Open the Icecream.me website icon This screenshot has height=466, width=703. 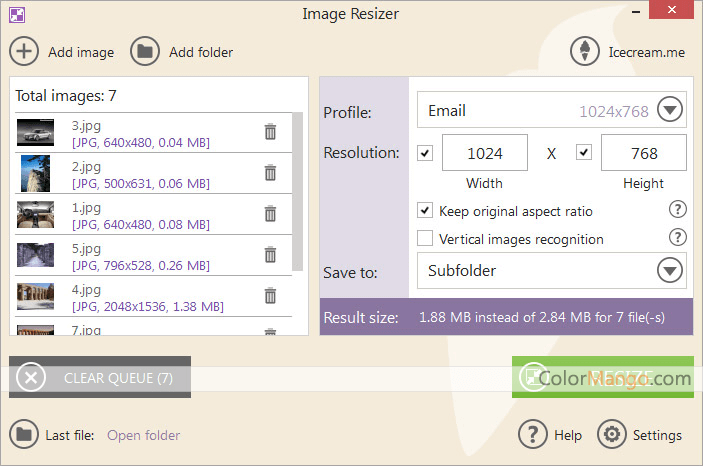(584, 52)
